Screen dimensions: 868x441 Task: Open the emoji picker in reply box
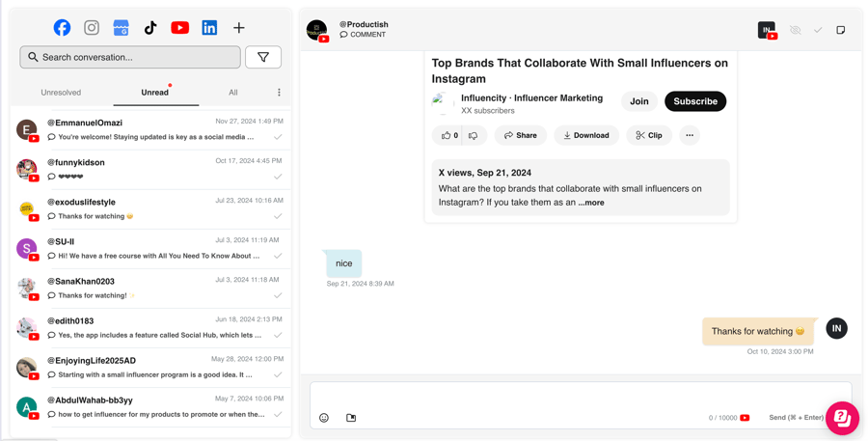click(324, 418)
